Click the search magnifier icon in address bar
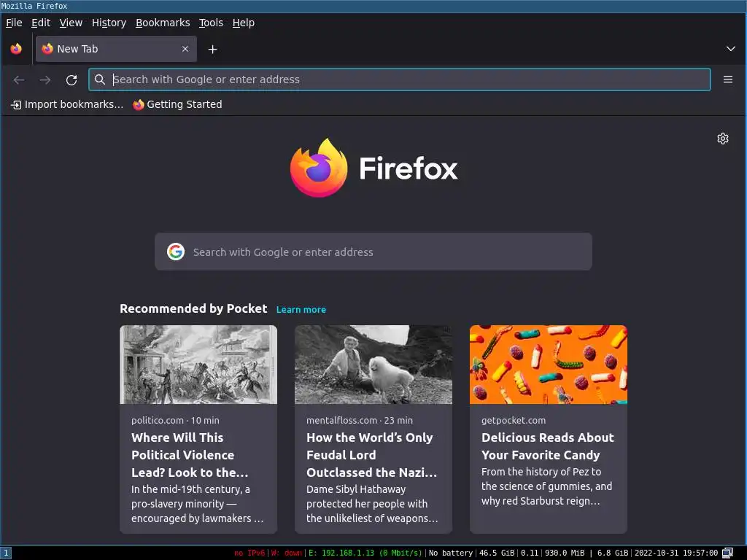Viewport: 747px width, 560px height. point(99,79)
